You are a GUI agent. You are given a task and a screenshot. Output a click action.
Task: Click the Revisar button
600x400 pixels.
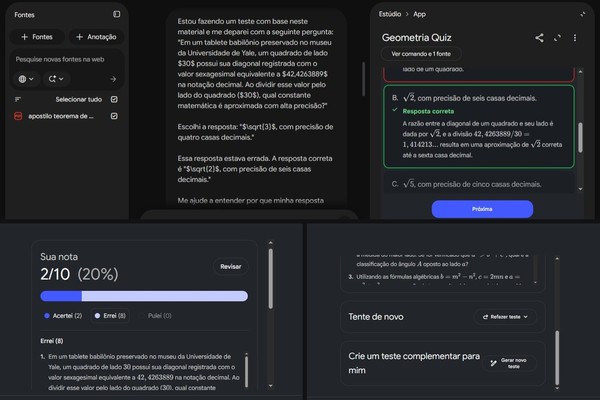coord(231,266)
